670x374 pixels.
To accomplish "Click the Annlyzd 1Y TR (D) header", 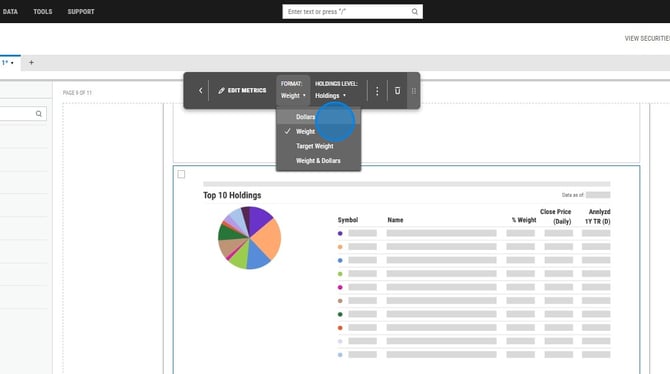I will 597,216.
